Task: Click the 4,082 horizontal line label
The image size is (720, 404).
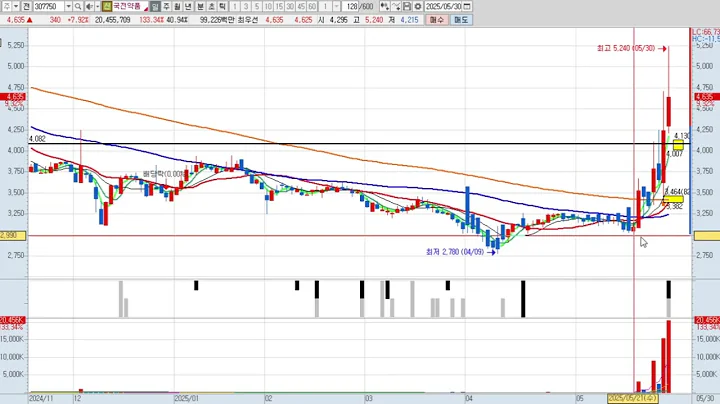Action: [37, 139]
